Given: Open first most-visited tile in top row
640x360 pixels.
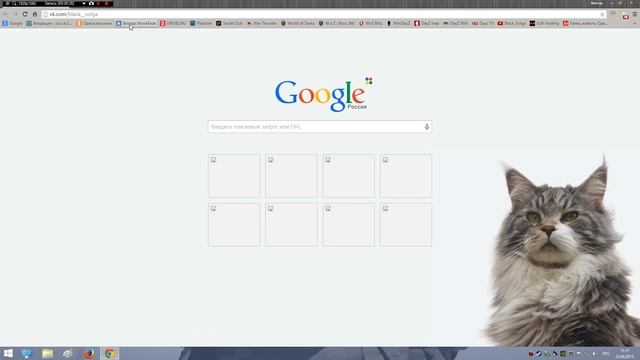Looking at the screenshot, I should click(234, 176).
